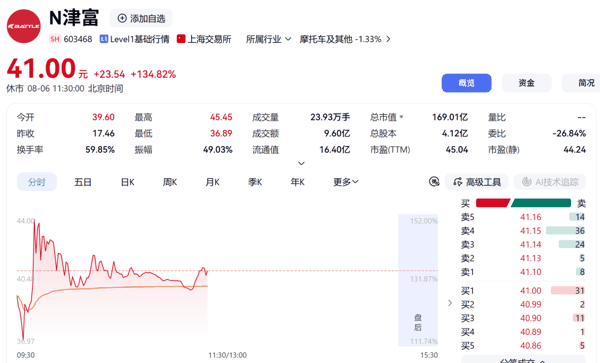The width and height of the screenshot is (600, 363).
Task: Select the 周K chart tab
Action: click(x=170, y=182)
